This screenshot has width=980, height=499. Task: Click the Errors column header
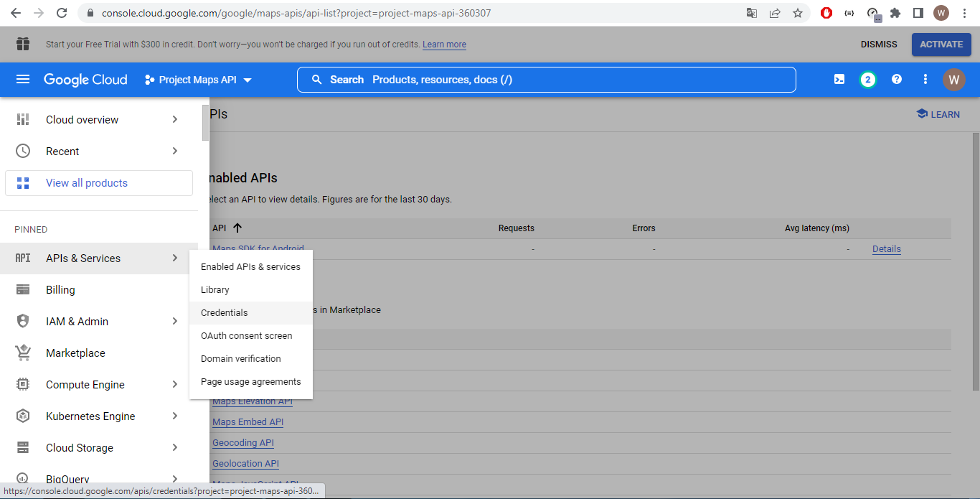(x=644, y=228)
